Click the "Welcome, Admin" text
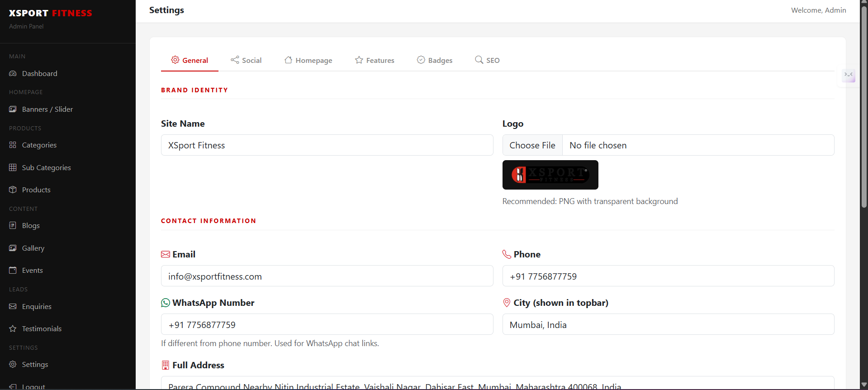This screenshot has width=868, height=390. coord(819,10)
